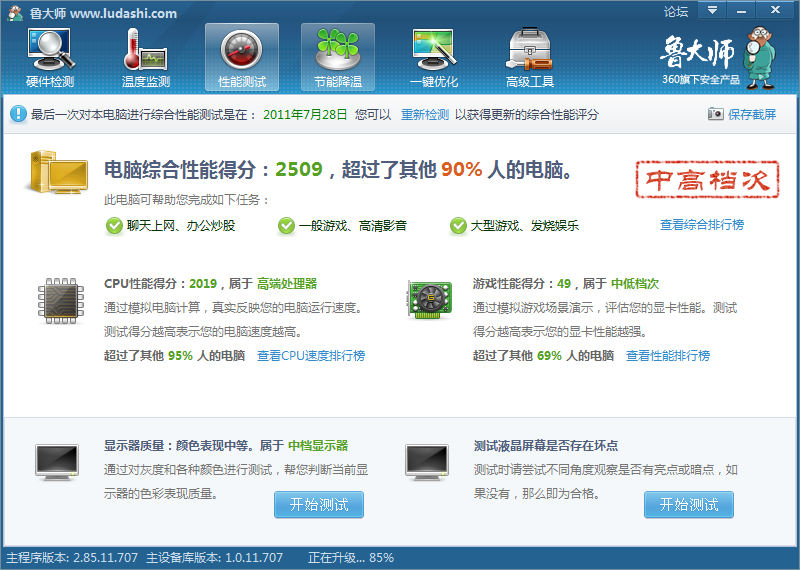This screenshot has width=800, height=570.
Task: Open 查看性能排行榜 link
Action: 668,356
